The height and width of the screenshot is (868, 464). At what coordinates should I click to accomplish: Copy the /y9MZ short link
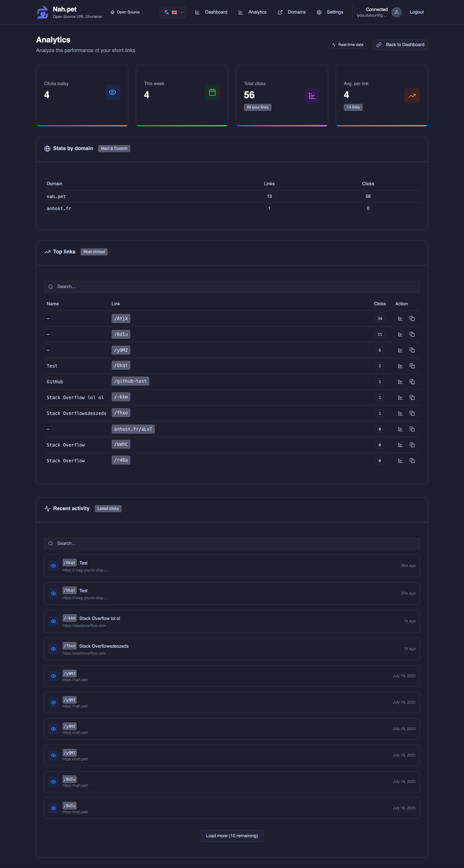click(412, 350)
